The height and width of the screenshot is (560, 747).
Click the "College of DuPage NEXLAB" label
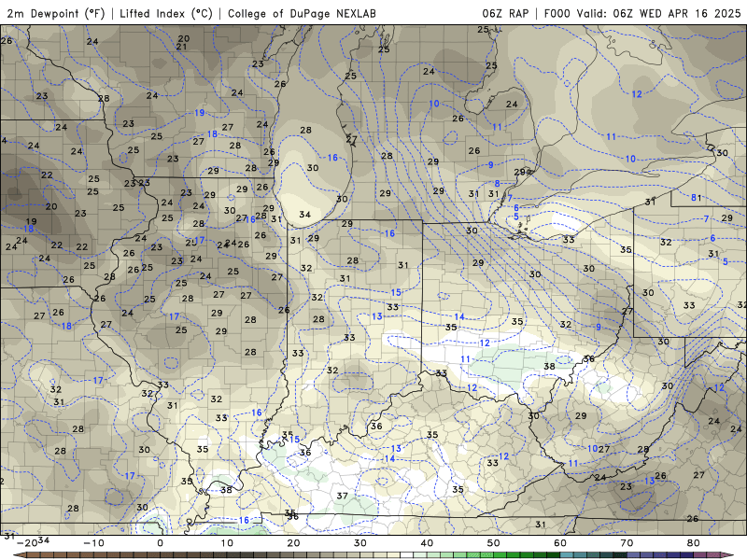pos(302,13)
